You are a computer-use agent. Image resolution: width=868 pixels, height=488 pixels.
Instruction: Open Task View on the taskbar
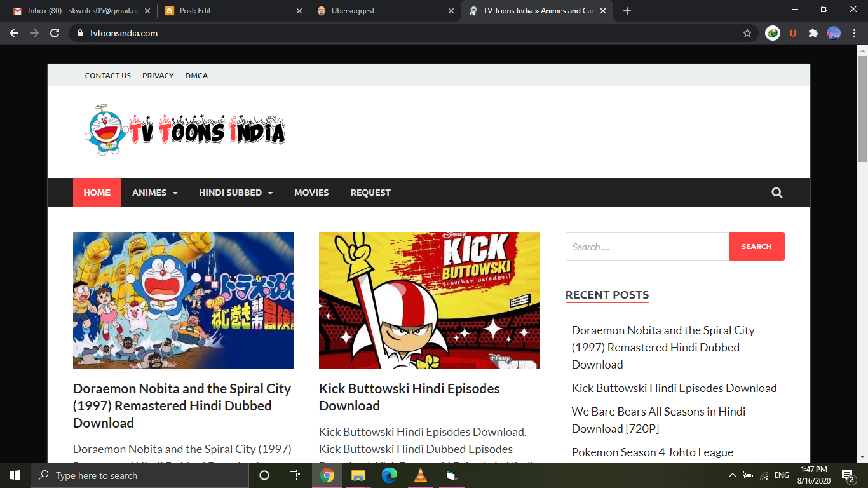tap(295, 475)
